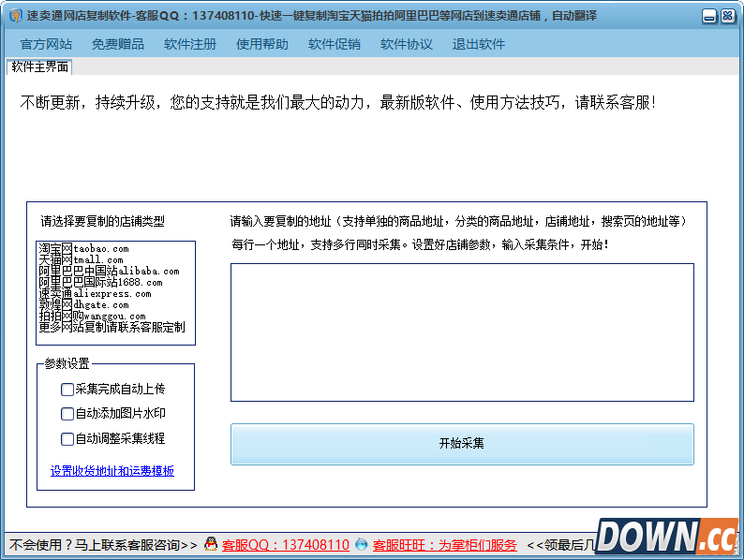Click the 不会使用？马上联系客服咨询 status text
This screenshot has height=560, width=744.
[103, 545]
